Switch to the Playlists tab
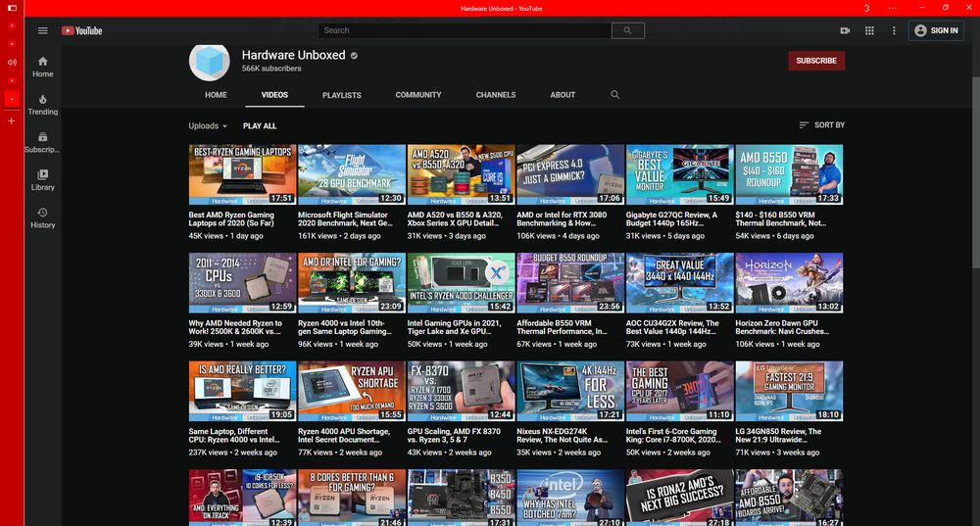Screen dimensions: 980x526 pos(341,95)
